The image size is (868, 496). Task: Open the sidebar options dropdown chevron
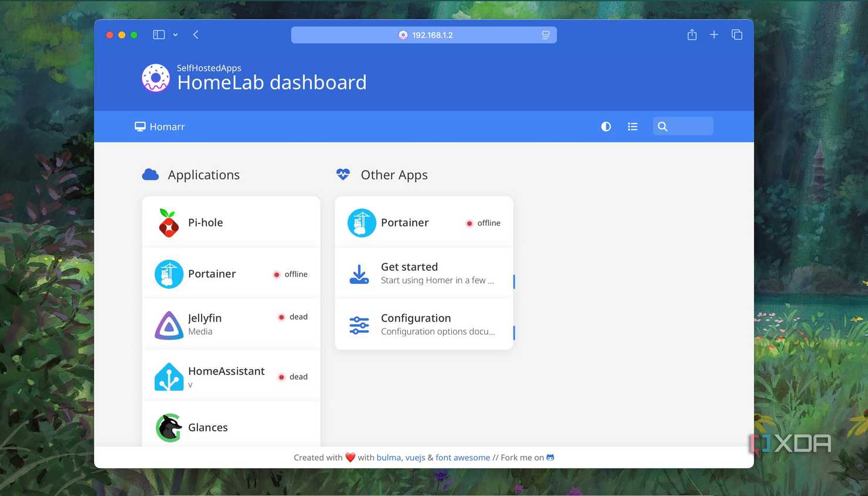(175, 35)
